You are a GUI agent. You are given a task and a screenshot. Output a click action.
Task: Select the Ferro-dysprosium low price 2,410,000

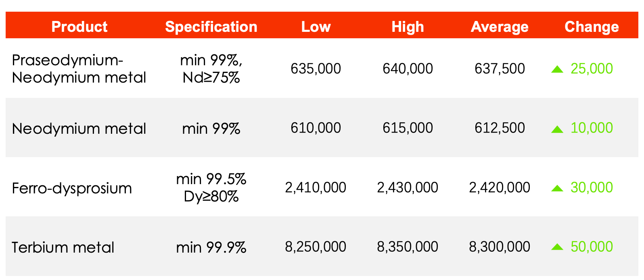316,187
